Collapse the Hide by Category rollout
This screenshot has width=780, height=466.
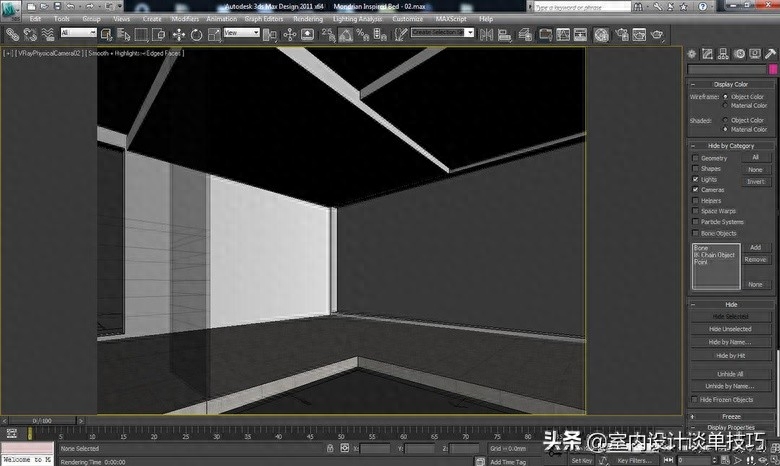pos(730,146)
